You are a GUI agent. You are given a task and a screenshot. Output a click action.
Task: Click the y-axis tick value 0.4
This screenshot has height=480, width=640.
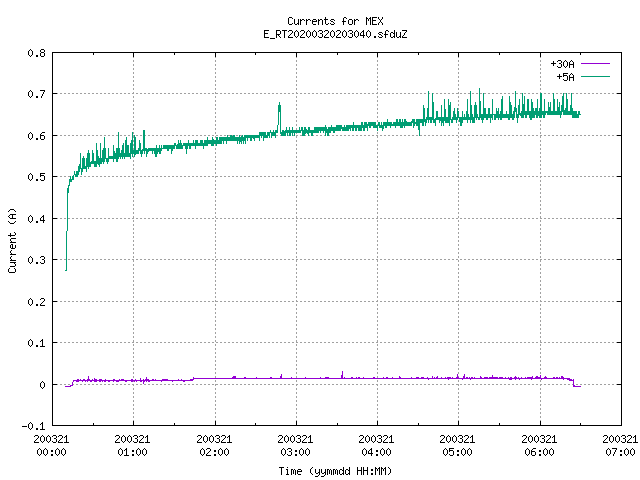[36, 219]
